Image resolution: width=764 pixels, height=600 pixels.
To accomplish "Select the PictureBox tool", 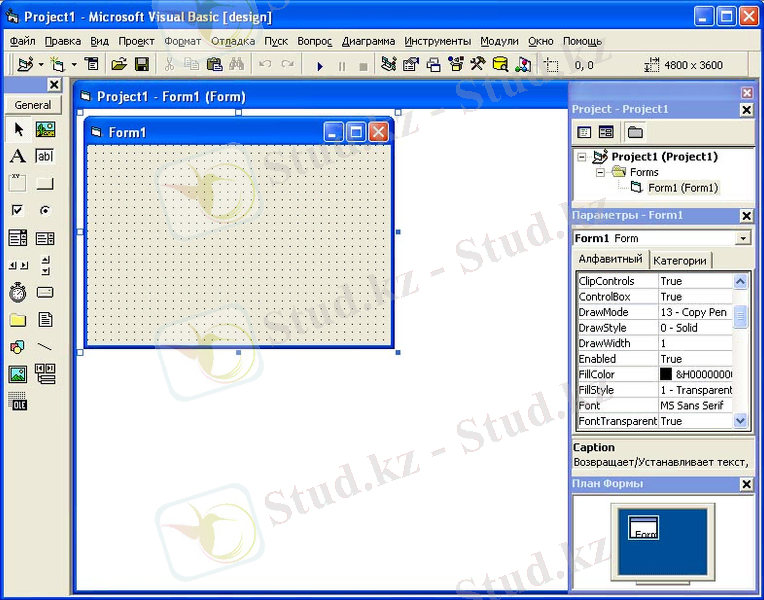I will [x=45, y=130].
